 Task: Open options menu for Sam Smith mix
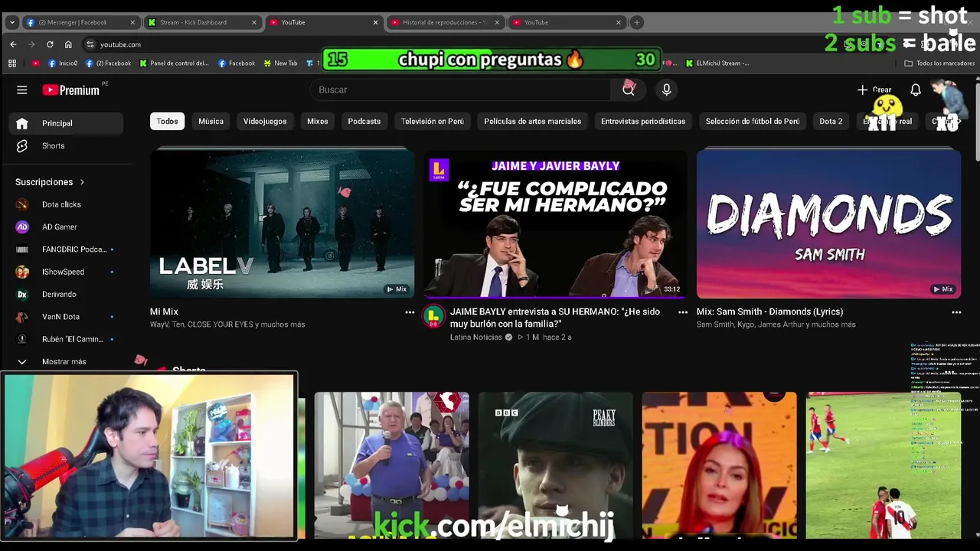click(x=956, y=312)
